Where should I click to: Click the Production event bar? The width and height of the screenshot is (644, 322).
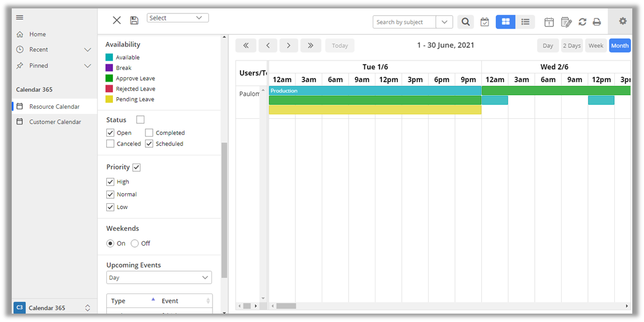[375, 91]
